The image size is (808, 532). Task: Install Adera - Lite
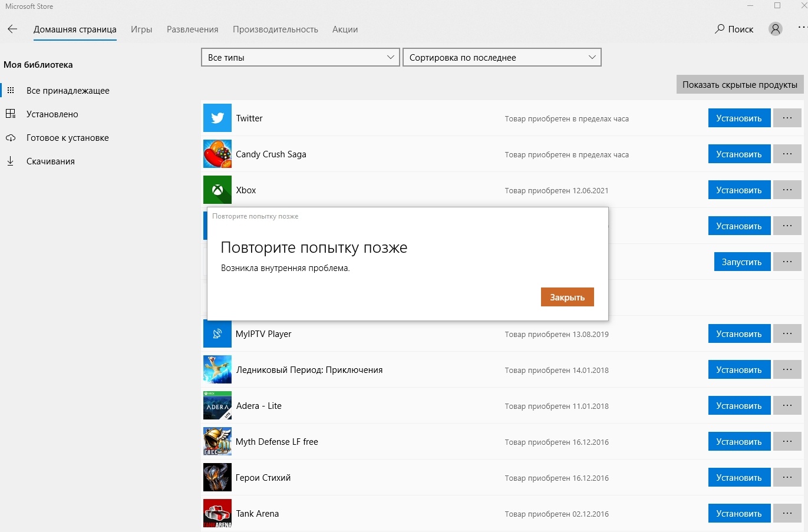tap(739, 405)
